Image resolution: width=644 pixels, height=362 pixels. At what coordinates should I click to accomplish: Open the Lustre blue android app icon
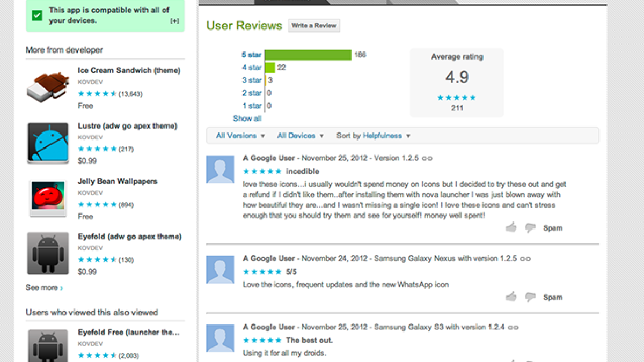pyautogui.click(x=48, y=143)
